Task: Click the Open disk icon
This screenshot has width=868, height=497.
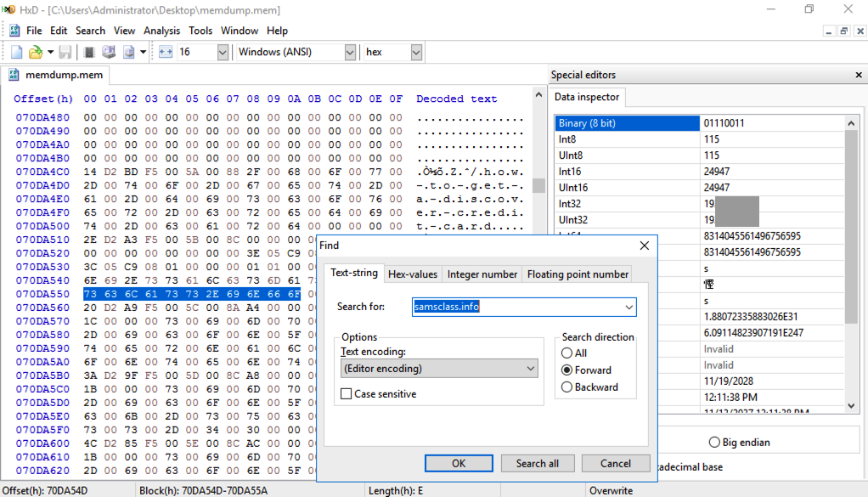Action: [109, 52]
